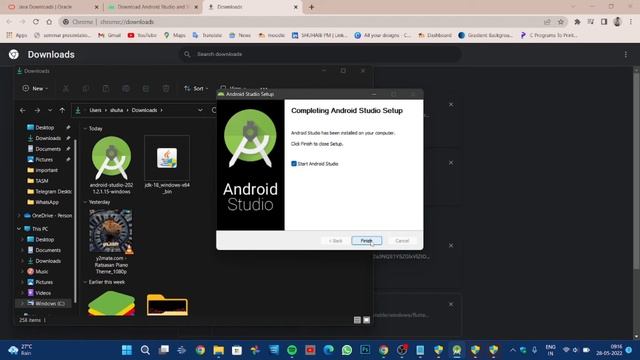Viewport: 640px width, 360px height.
Task: Open pinned Desktop in Explorer quick access
Action: click(x=45, y=127)
